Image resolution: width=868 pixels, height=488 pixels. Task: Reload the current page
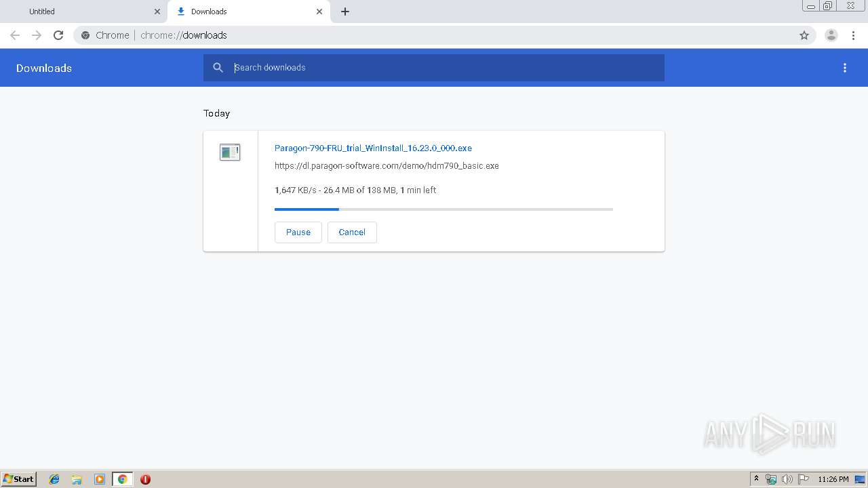(x=58, y=35)
